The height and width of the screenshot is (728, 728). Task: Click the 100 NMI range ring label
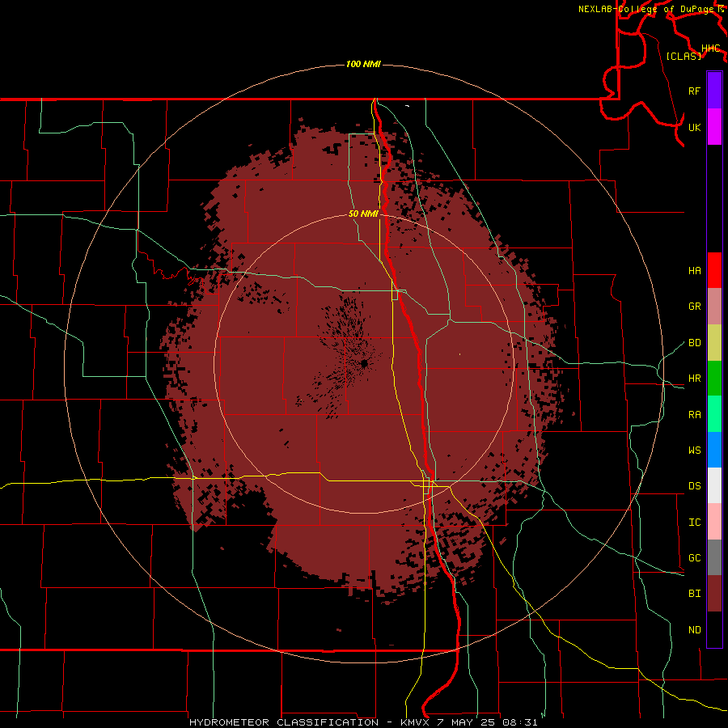coord(363,64)
